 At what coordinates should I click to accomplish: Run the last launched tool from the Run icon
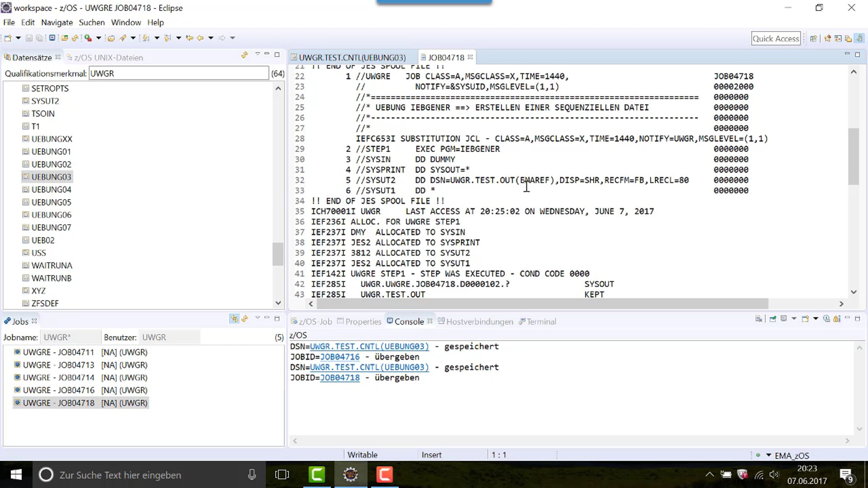coord(88,38)
